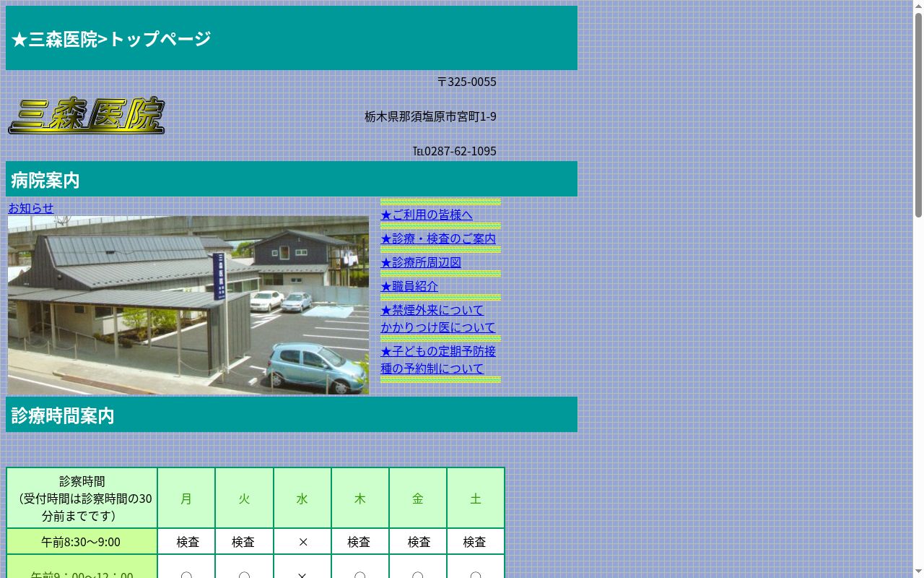Viewport: 924px width, 578px height.
Task: Click the × cell in the 午前8:30〜9:00 row
Action: click(302, 541)
